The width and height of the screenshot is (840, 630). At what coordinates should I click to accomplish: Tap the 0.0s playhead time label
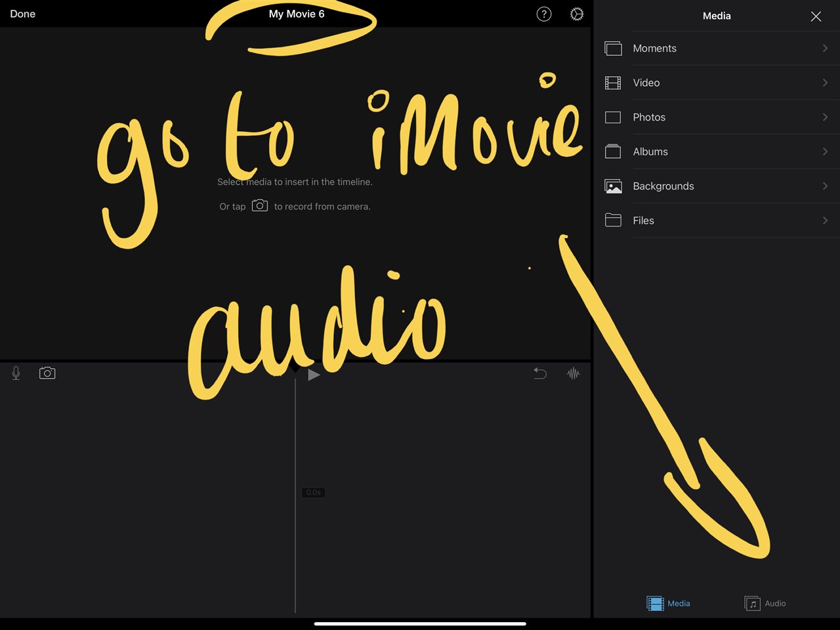[x=314, y=492]
